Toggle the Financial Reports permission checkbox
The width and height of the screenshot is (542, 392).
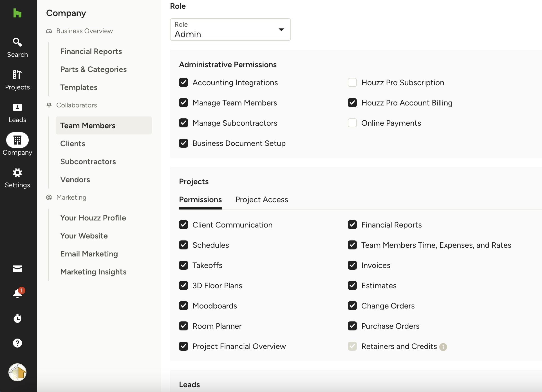tap(352, 225)
